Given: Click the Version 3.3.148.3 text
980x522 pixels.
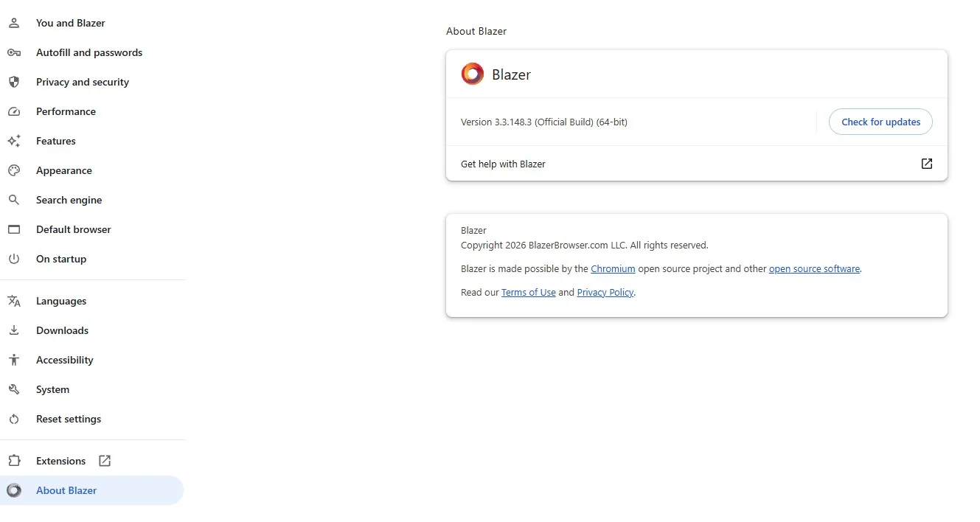Looking at the screenshot, I should (x=543, y=122).
